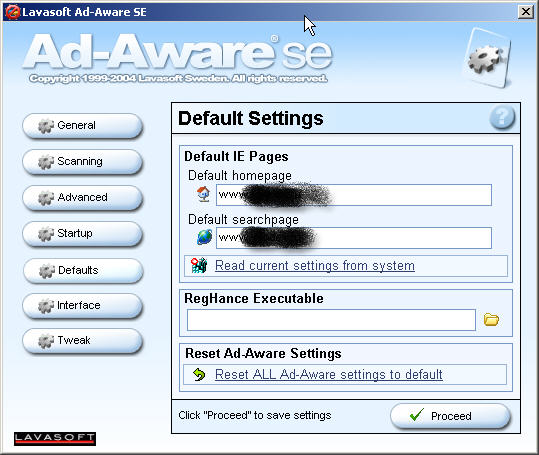
Task: Focus the RegHance Executable path field
Action: click(x=331, y=320)
